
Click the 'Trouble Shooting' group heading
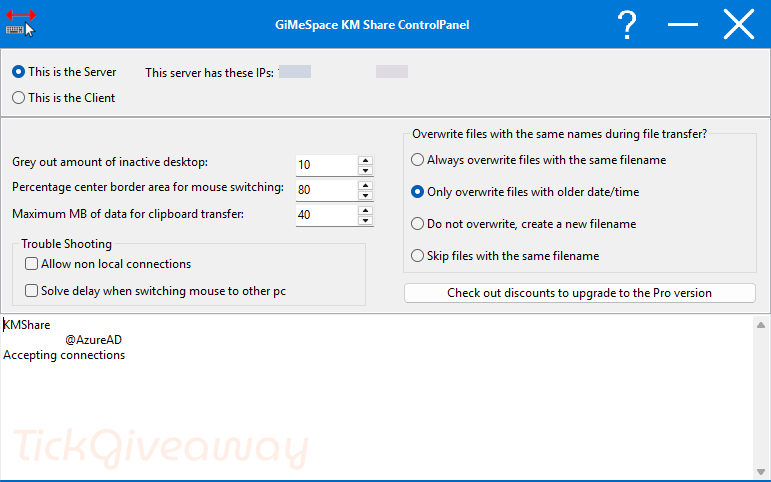pyautogui.click(x=66, y=244)
